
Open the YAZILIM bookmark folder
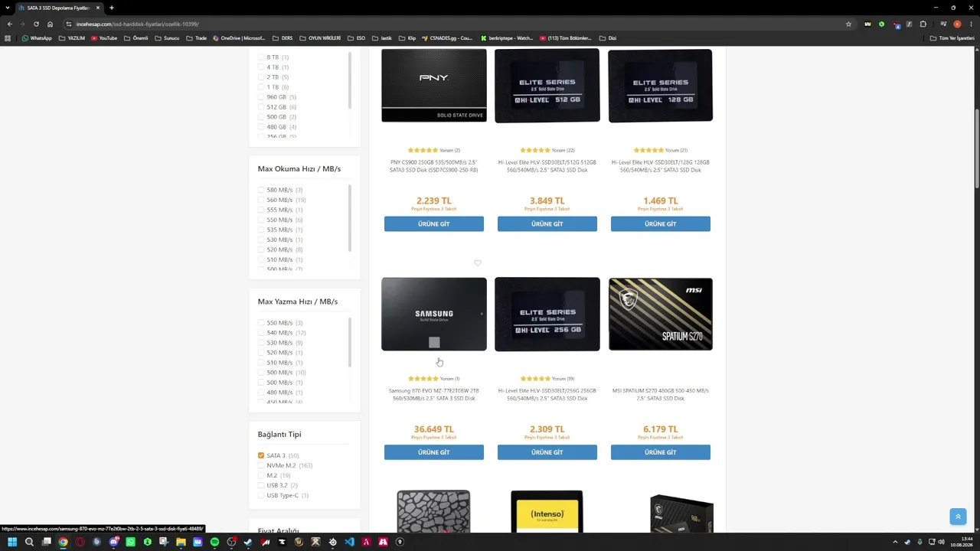point(72,38)
